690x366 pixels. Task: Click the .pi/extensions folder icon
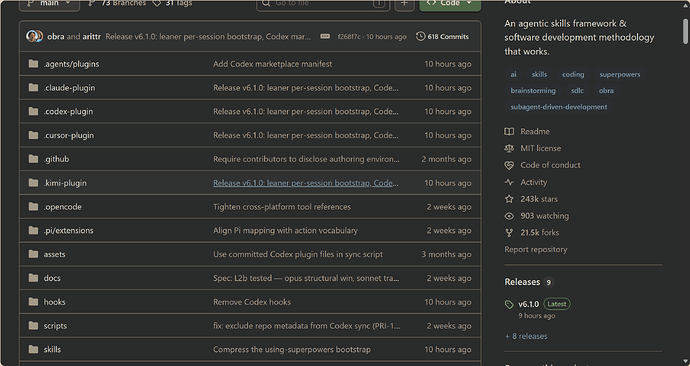click(x=33, y=230)
